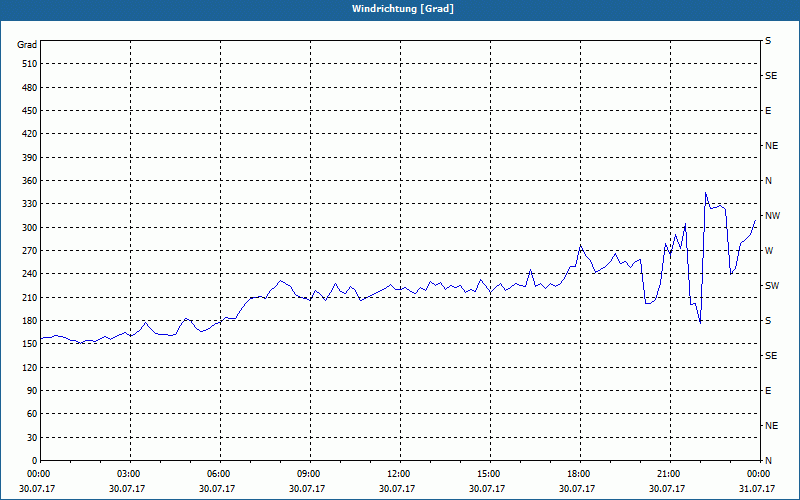This screenshot has height=500, width=800.
Task: Click the 00:00 label above 31.07.17
Action: (759, 474)
